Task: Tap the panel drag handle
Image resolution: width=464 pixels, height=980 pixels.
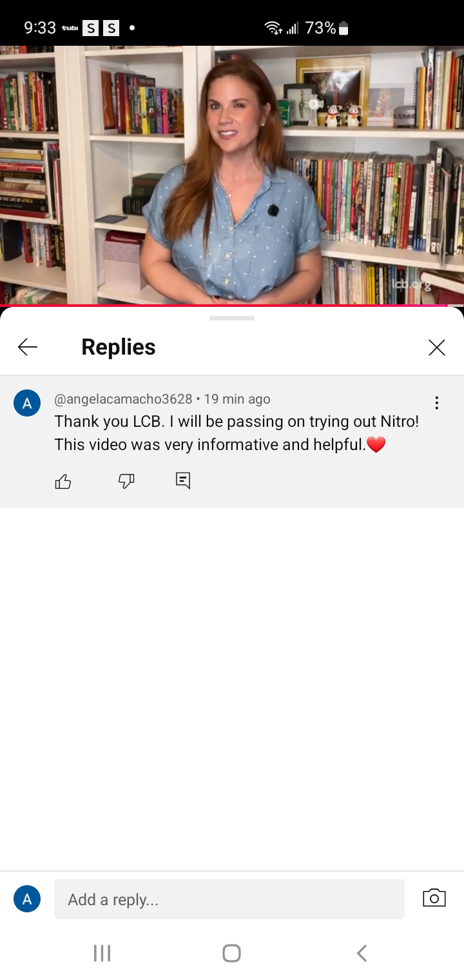Action: 232,318
